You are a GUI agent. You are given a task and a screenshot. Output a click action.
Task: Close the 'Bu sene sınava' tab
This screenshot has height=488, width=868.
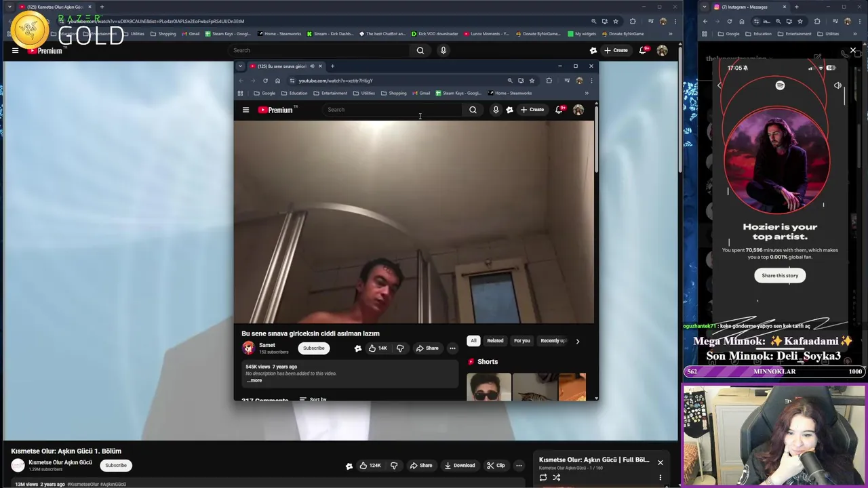(x=320, y=66)
